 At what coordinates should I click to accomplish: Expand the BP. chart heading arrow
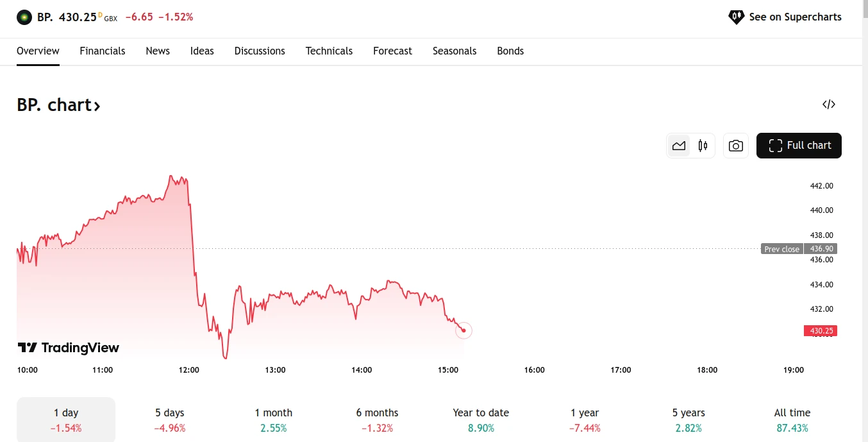(x=97, y=106)
